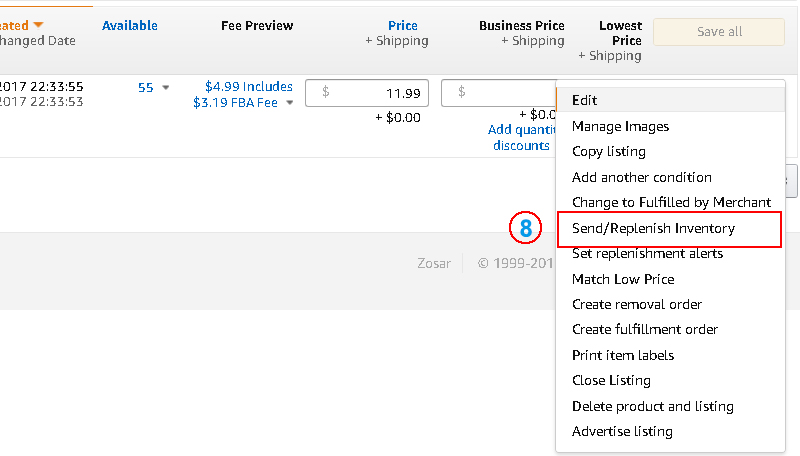Select Add another condition
This screenshot has width=800, height=456.
[641, 177]
